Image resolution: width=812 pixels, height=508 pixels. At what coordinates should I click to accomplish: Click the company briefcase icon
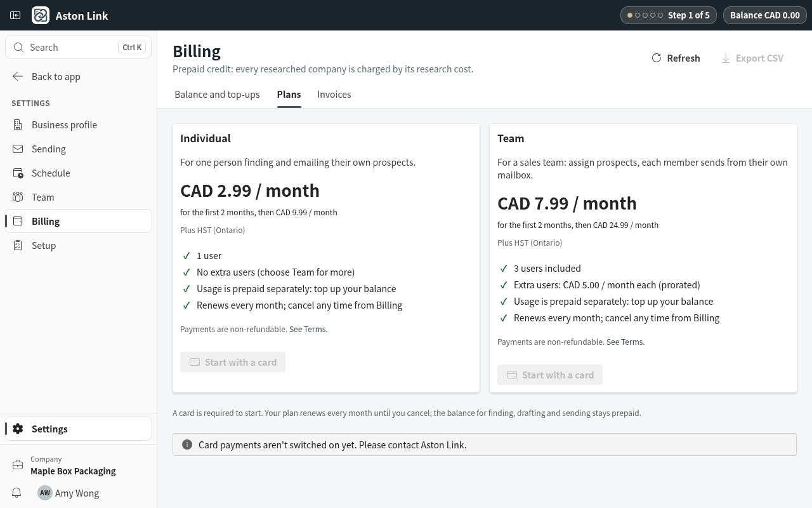point(18,465)
